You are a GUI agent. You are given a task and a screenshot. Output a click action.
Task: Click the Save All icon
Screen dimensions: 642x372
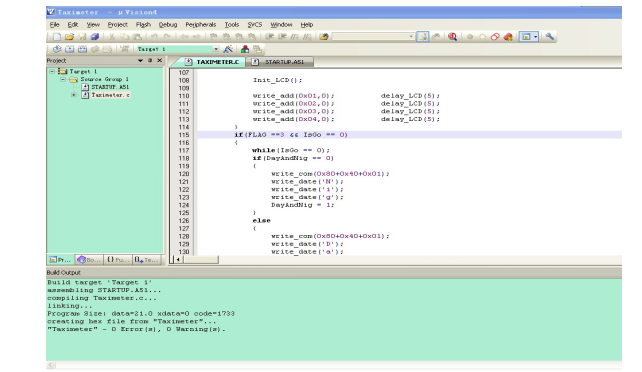pyautogui.click(x=95, y=37)
